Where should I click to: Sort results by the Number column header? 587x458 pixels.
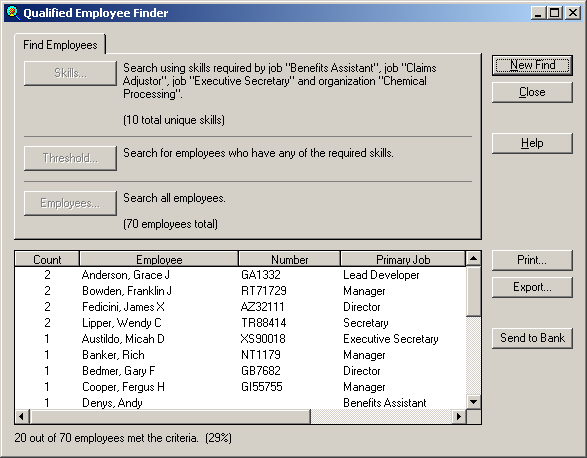(289, 260)
